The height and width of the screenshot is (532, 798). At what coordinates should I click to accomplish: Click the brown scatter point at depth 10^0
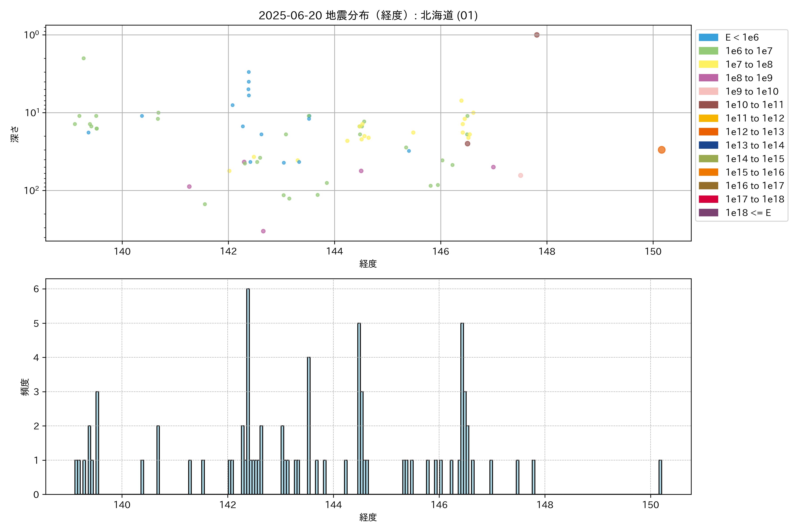[x=536, y=35]
